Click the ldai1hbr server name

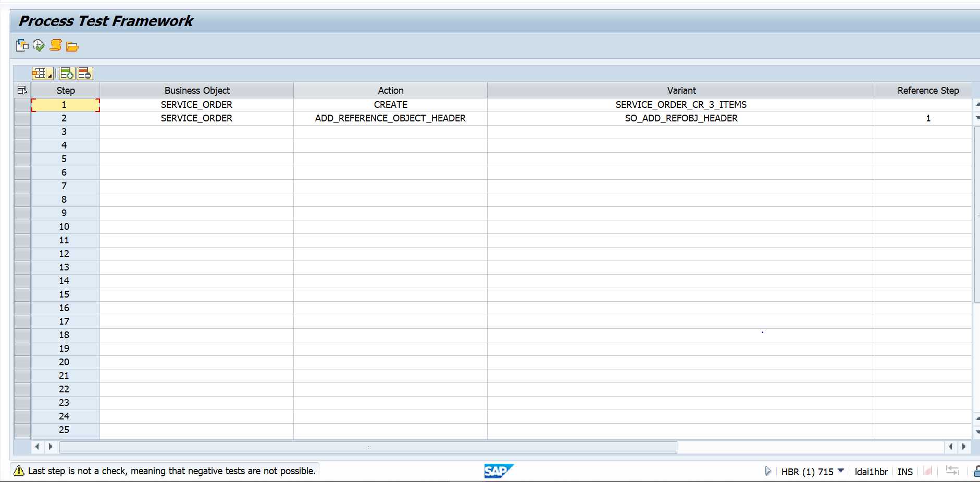click(871, 472)
